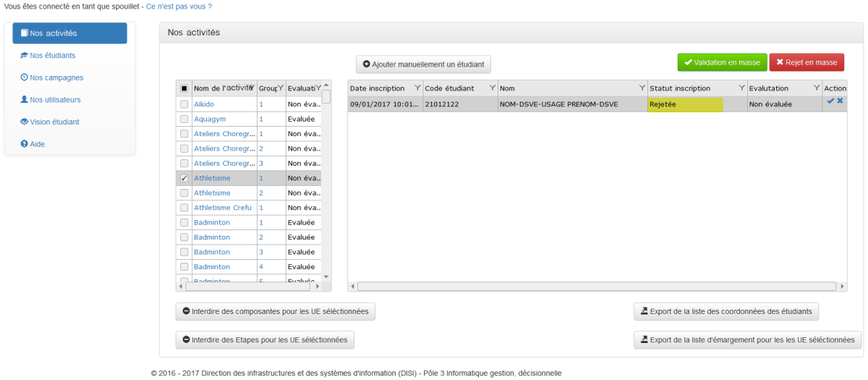868x380 pixels.
Task: Check the Aikido activity checkbox
Action: [184, 104]
